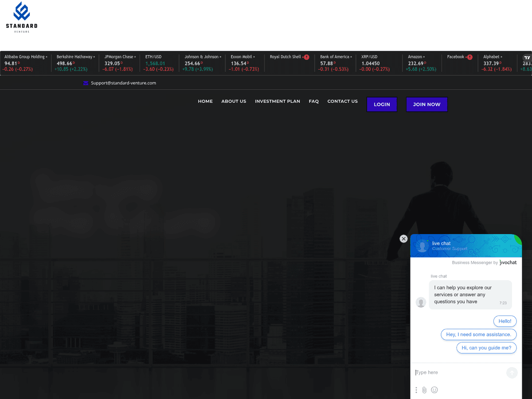The height and width of the screenshot is (399, 532).
Task: Click the agent avatar beside chat message
Action: pyautogui.click(x=421, y=302)
